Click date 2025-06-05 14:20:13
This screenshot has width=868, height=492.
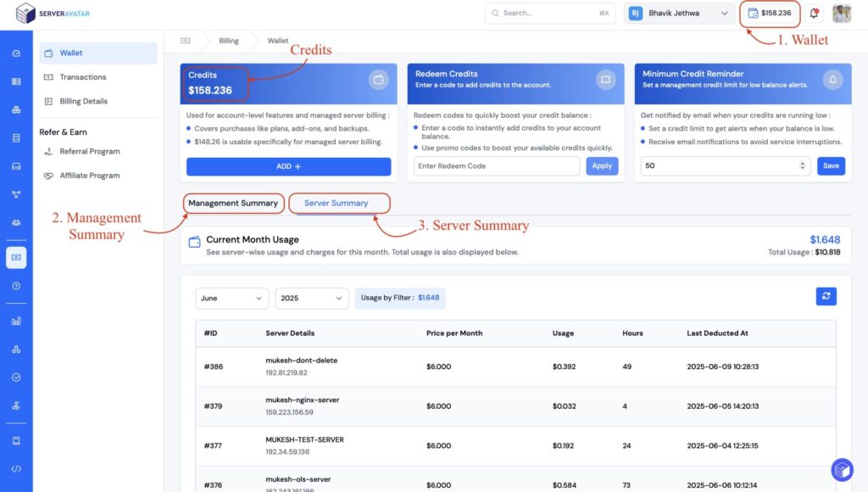(723, 405)
